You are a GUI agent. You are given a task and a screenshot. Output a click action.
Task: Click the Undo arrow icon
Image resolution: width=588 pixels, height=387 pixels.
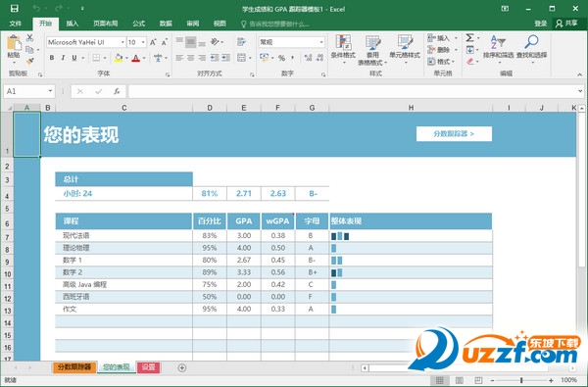pos(36,8)
